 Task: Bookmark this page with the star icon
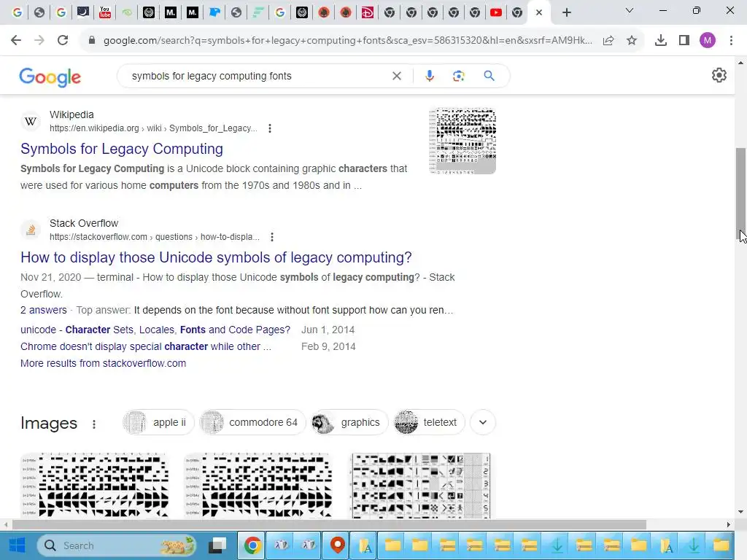pyautogui.click(x=632, y=41)
